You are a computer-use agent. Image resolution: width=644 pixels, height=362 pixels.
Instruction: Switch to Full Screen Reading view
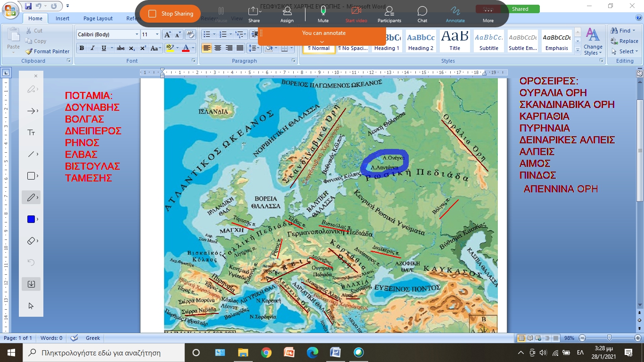529,338
